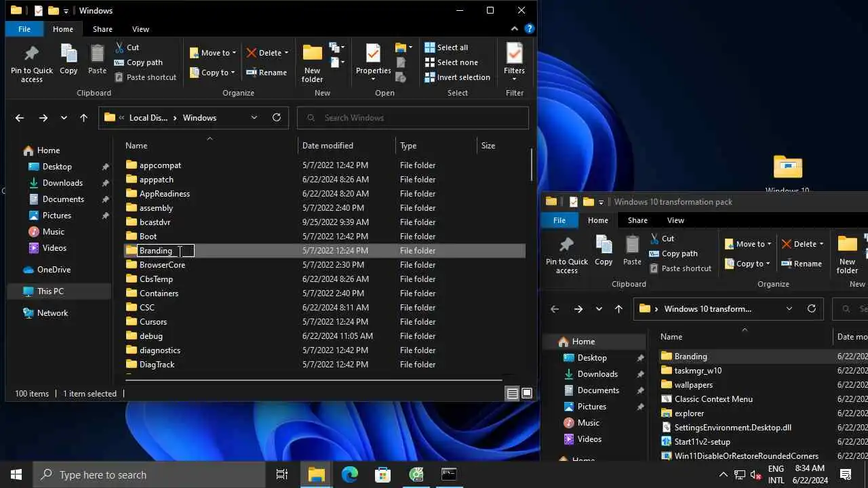The image size is (868, 488).
Task: Switch to Share tab in Windows window
Action: (102, 29)
